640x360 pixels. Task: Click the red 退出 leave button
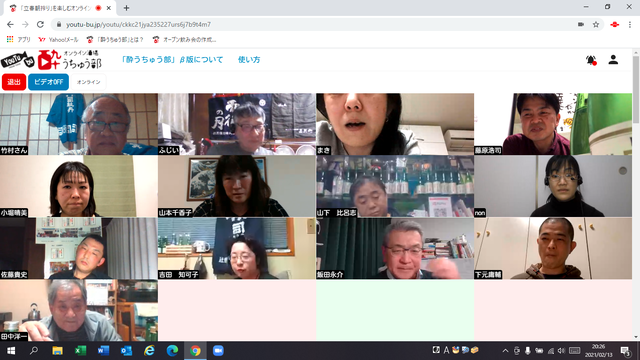coord(14,82)
